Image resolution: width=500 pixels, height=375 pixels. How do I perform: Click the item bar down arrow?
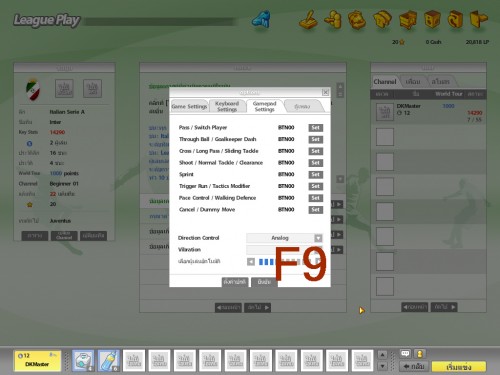pos(382,366)
